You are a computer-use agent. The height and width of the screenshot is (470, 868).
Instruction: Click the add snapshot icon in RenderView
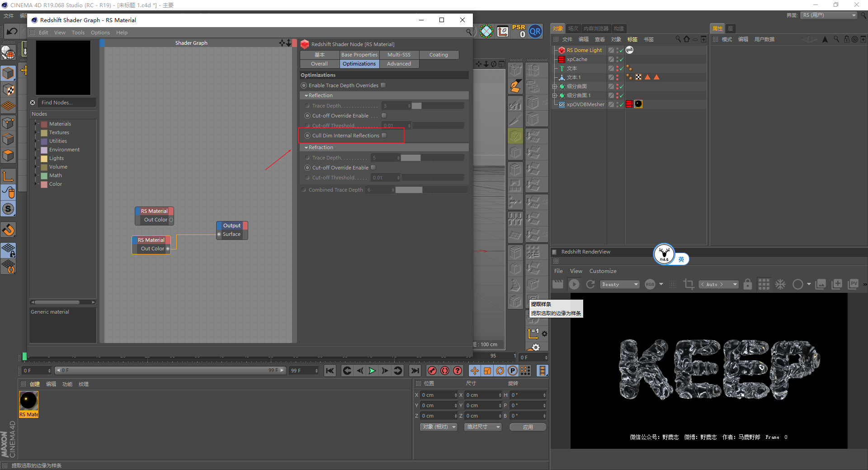pyautogui.click(x=837, y=284)
